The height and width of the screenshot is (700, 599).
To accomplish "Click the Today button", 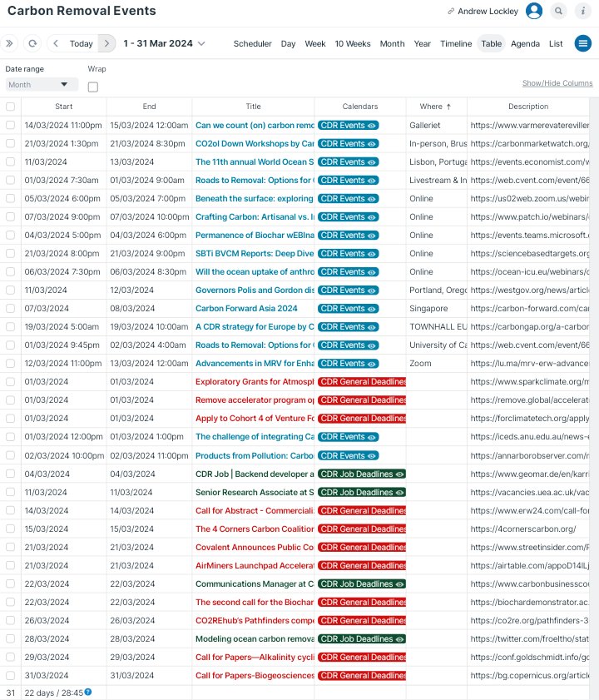I will (x=82, y=44).
